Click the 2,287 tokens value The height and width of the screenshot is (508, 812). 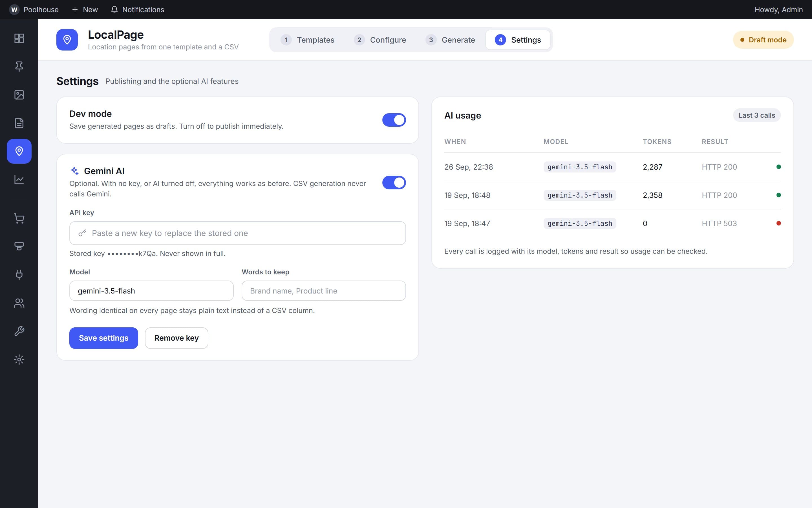652,167
